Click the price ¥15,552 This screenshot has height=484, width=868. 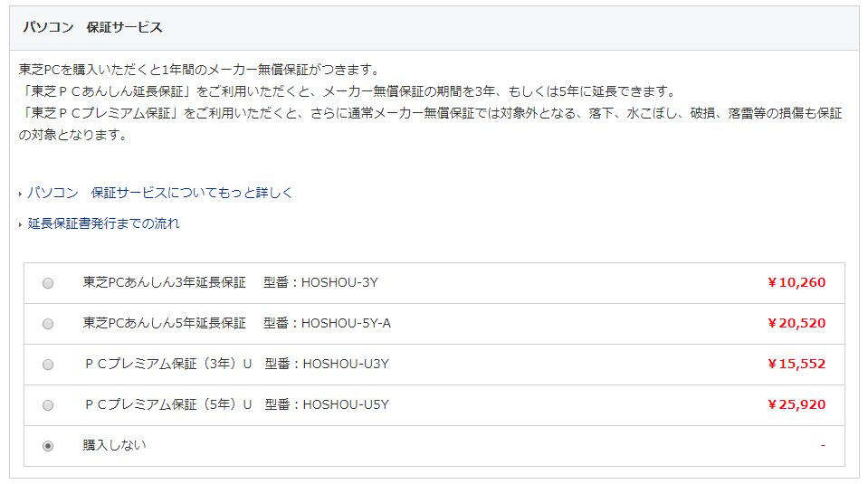click(796, 364)
